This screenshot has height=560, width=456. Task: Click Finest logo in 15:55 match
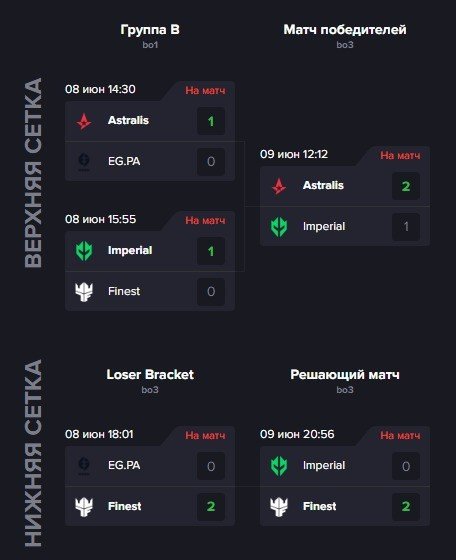(x=84, y=292)
